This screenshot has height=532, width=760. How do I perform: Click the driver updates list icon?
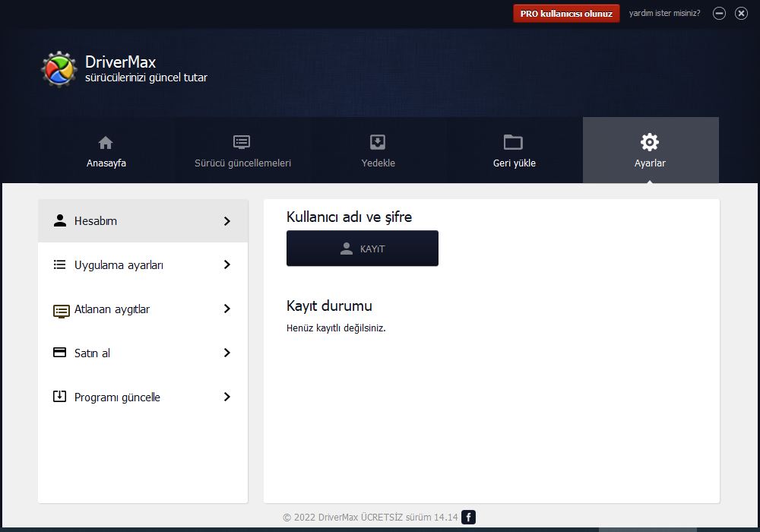pyautogui.click(x=242, y=142)
